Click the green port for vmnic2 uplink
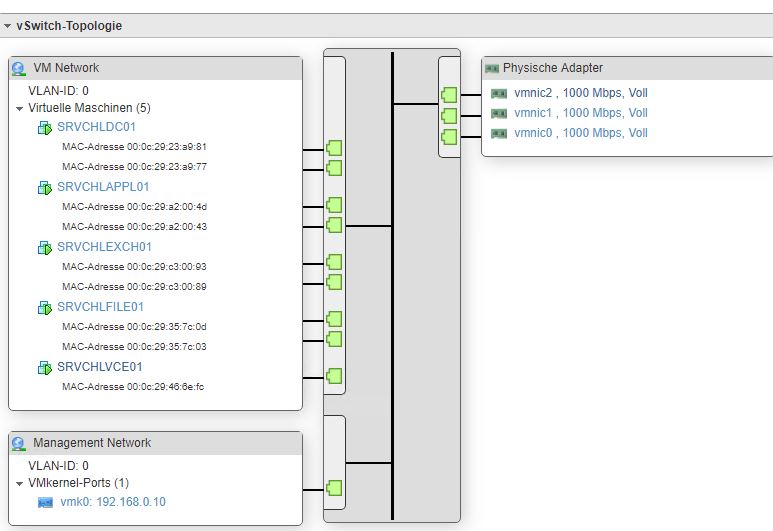773x531 pixels. tap(449, 95)
